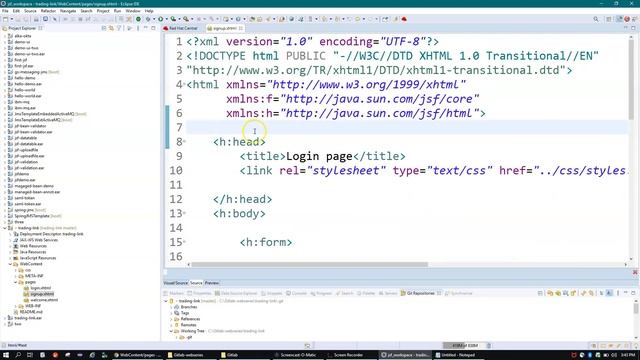Screen dimensions: 640x360
Task: Expand the Java Resources node
Action: click(10, 252)
